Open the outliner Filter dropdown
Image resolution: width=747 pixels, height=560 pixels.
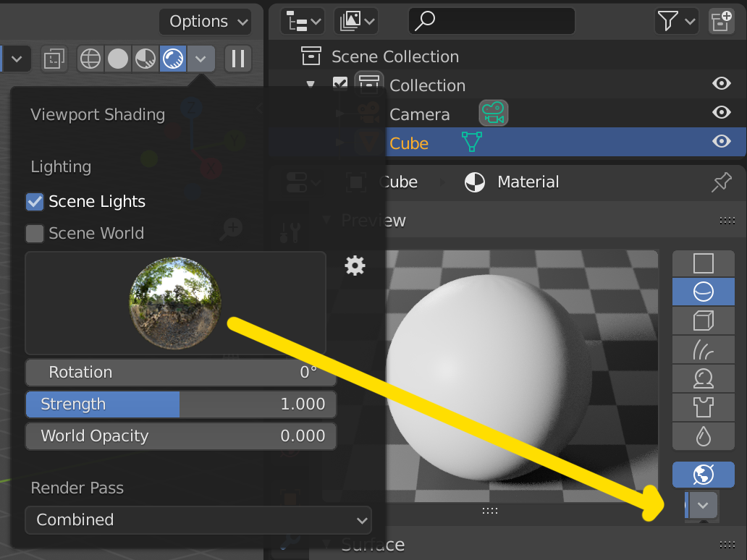pyautogui.click(x=677, y=21)
